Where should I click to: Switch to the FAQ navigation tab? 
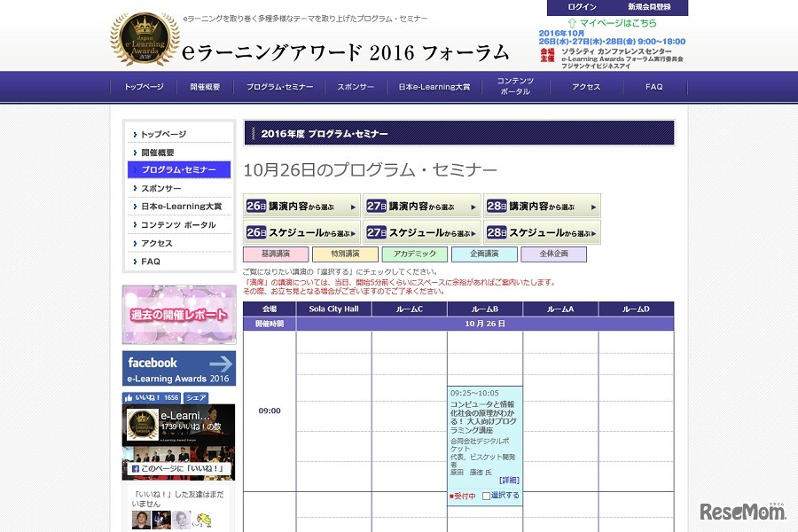click(653, 87)
